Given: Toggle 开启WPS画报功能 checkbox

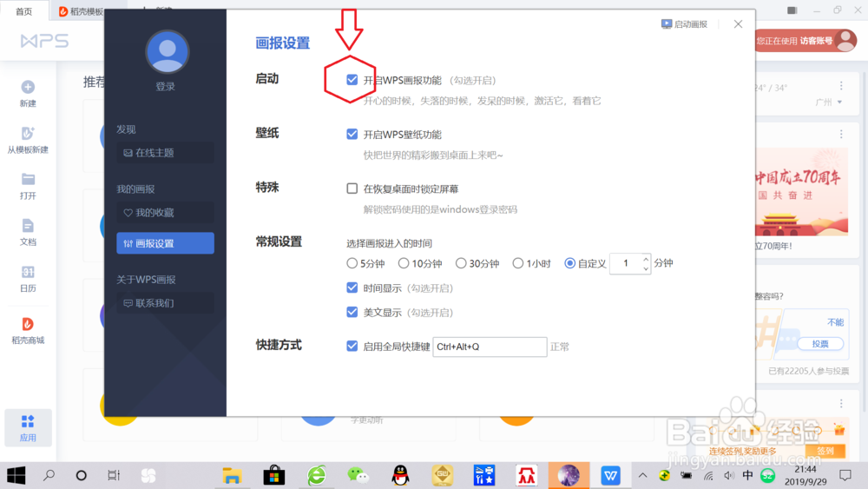Looking at the screenshot, I should (x=352, y=80).
